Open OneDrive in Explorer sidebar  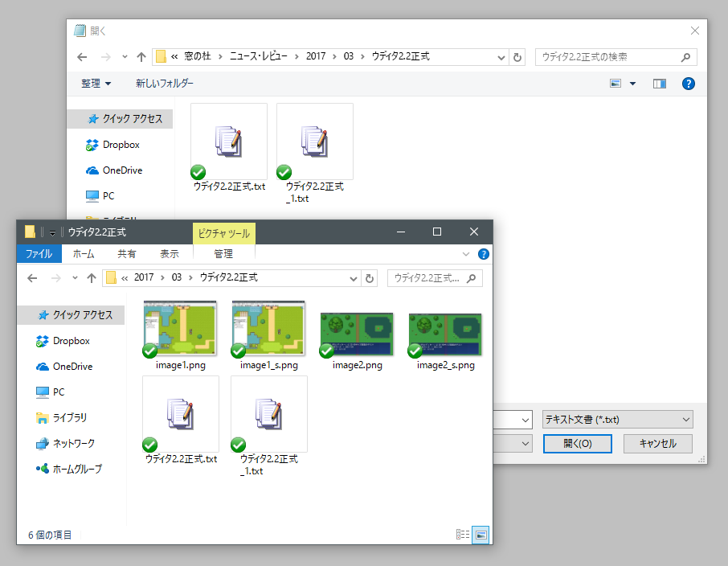64,367
